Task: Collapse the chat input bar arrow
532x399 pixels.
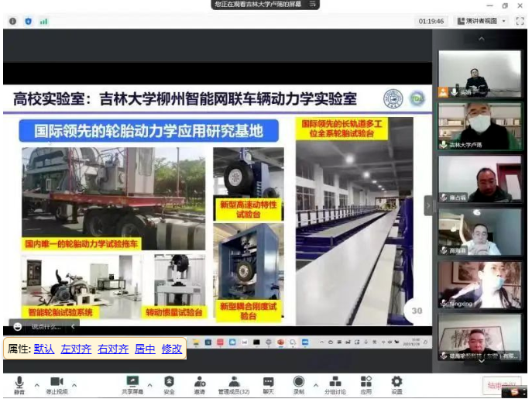Action: [73, 327]
